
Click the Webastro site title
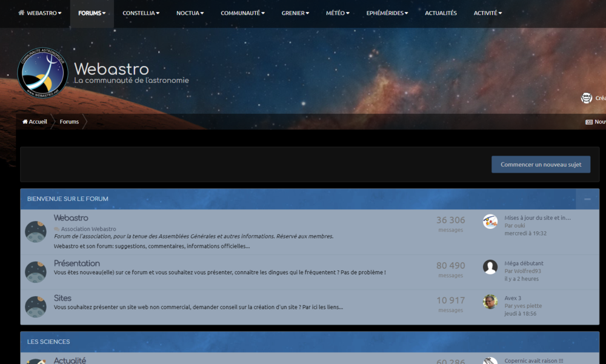112,69
